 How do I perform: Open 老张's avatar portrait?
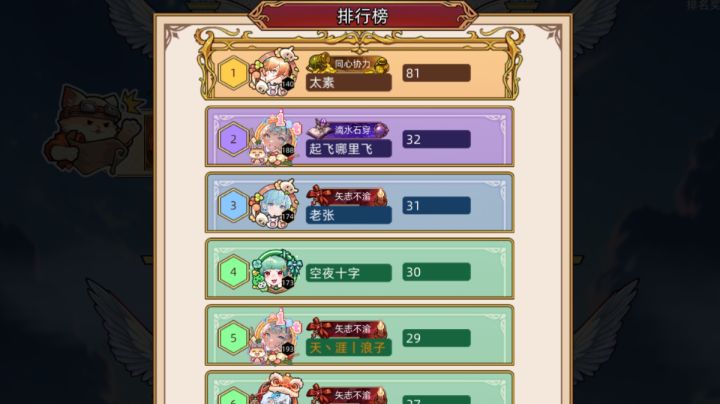(274, 204)
